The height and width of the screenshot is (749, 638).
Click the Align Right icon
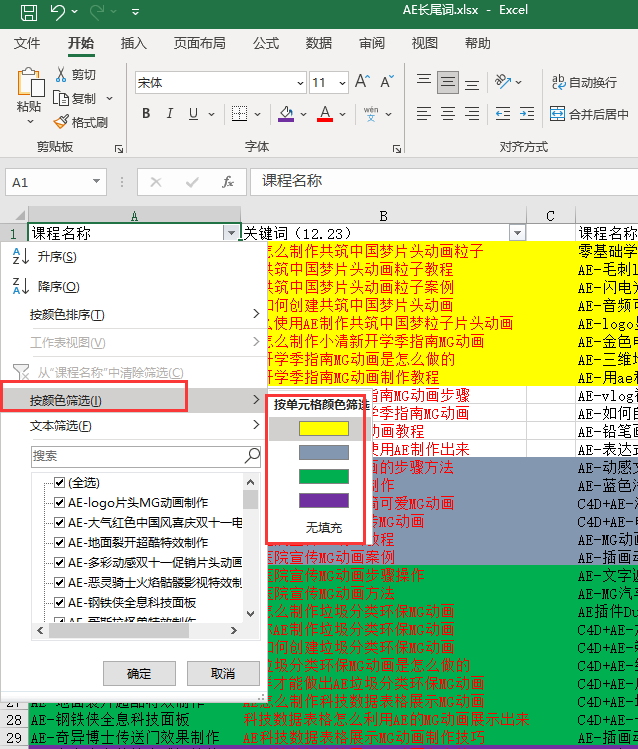coord(472,114)
